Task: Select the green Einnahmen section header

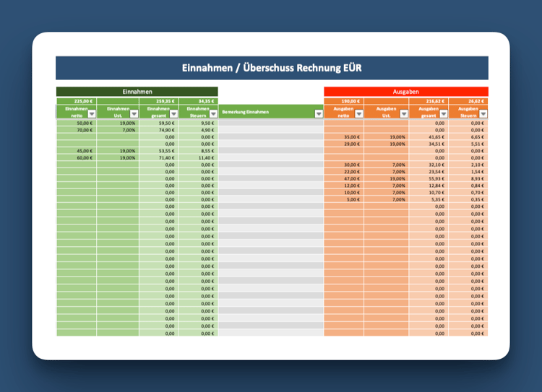Action: [x=137, y=92]
